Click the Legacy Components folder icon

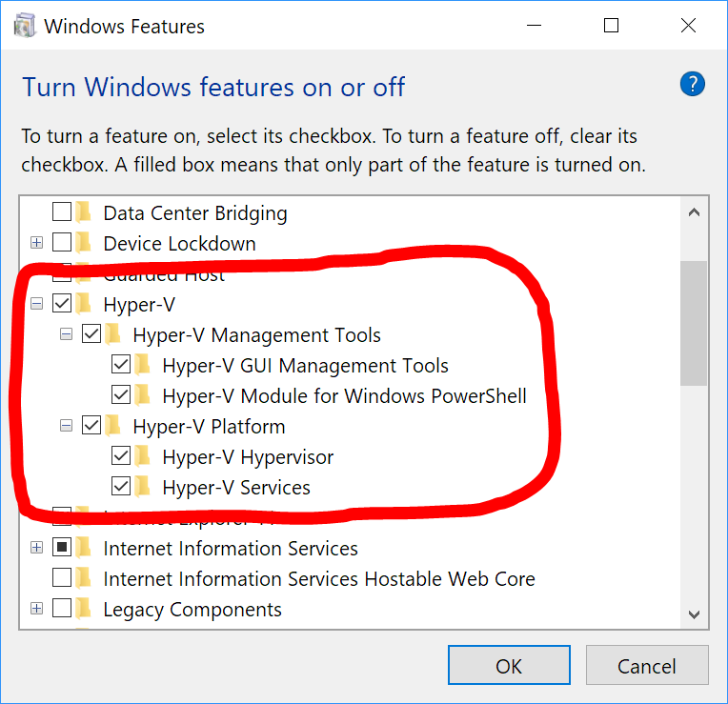83,608
